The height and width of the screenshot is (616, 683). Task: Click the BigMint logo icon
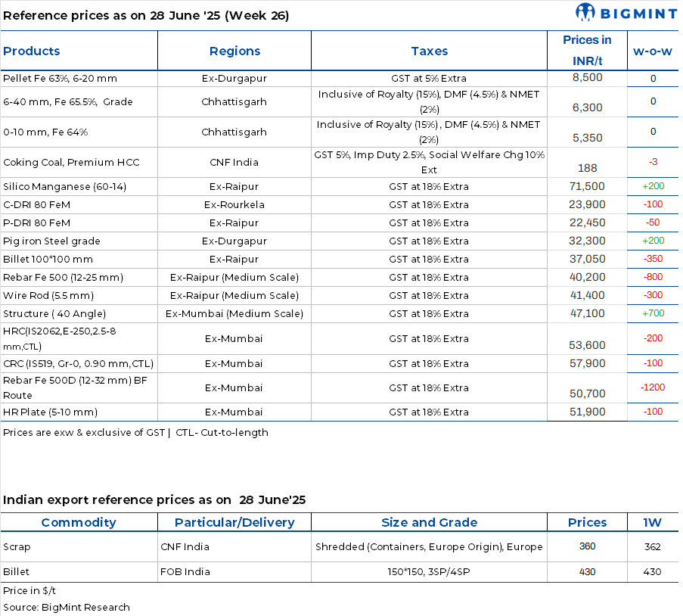tap(586, 13)
